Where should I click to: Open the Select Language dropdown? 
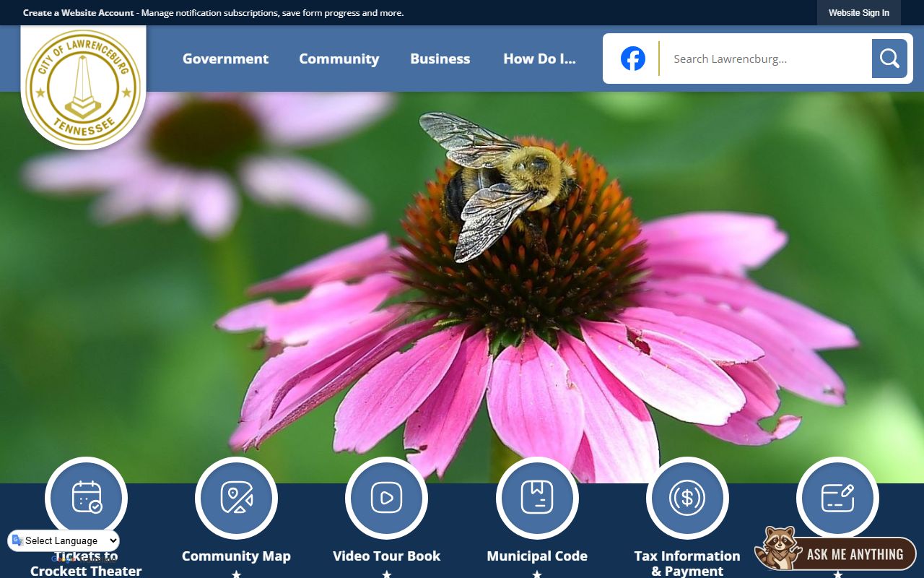click(64, 540)
